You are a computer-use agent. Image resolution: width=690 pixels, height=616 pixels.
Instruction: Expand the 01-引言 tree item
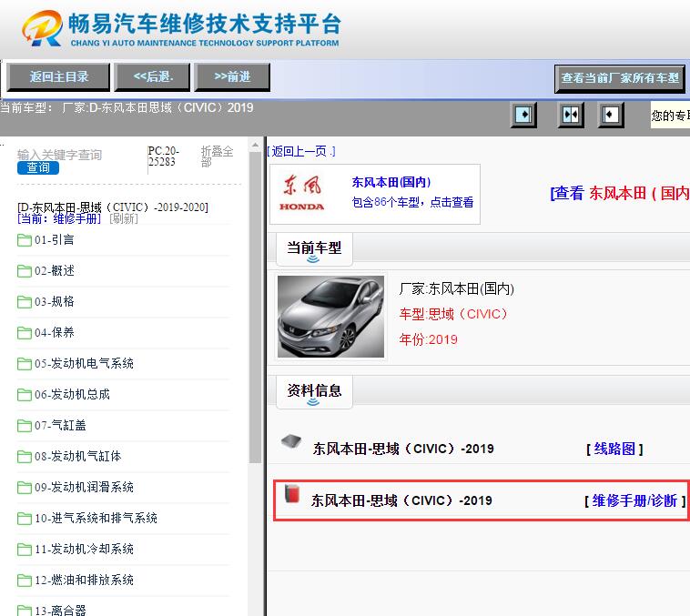54,240
